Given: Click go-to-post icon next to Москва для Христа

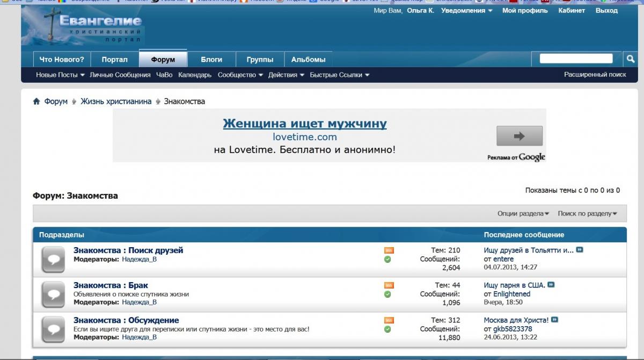Looking at the screenshot, I should (x=554, y=320).
